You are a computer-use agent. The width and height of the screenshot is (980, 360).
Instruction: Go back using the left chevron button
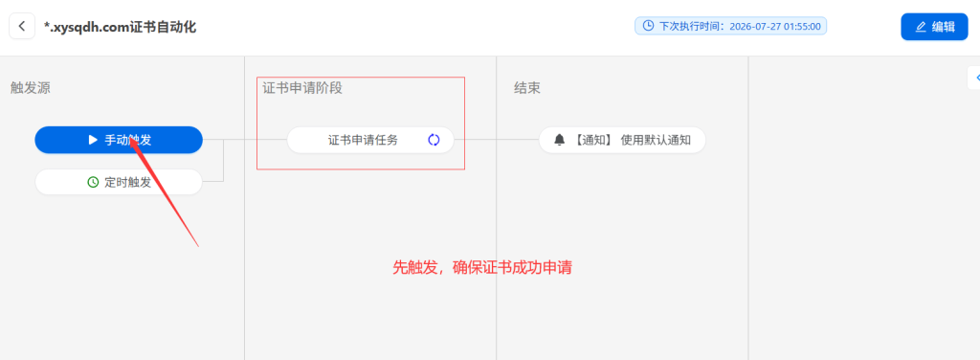coord(22,26)
